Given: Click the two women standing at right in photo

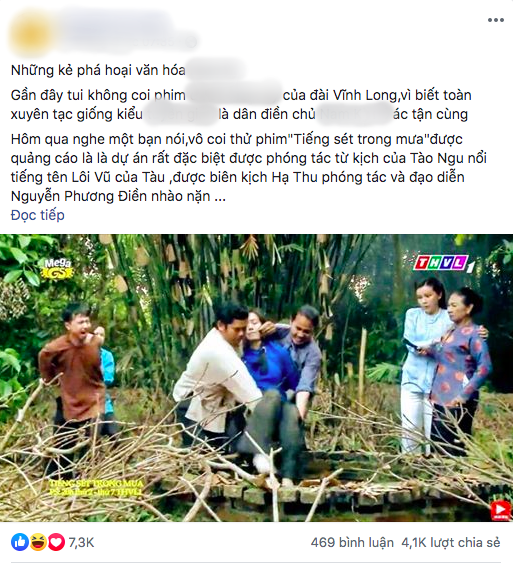Looking at the screenshot, I should click(445, 367).
